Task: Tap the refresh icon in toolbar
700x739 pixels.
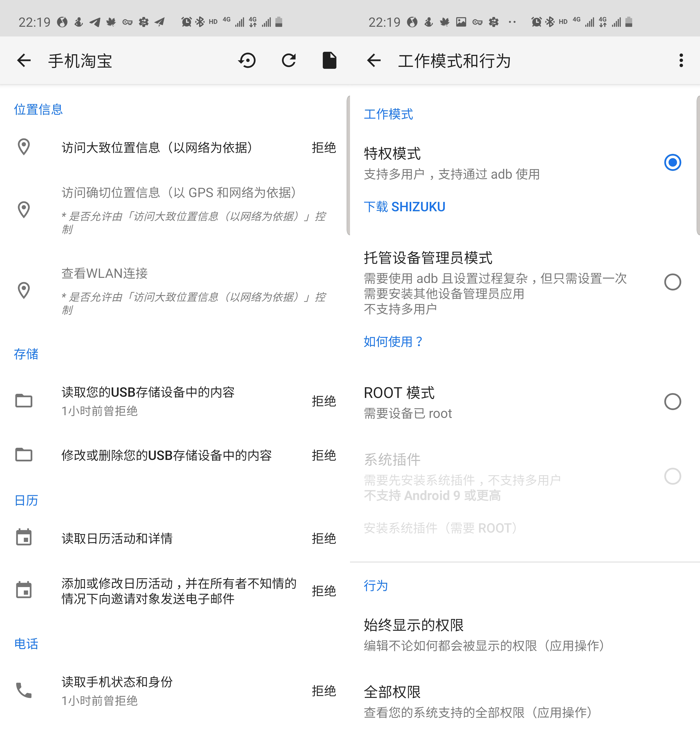Action: pyautogui.click(x=289, y=61)
